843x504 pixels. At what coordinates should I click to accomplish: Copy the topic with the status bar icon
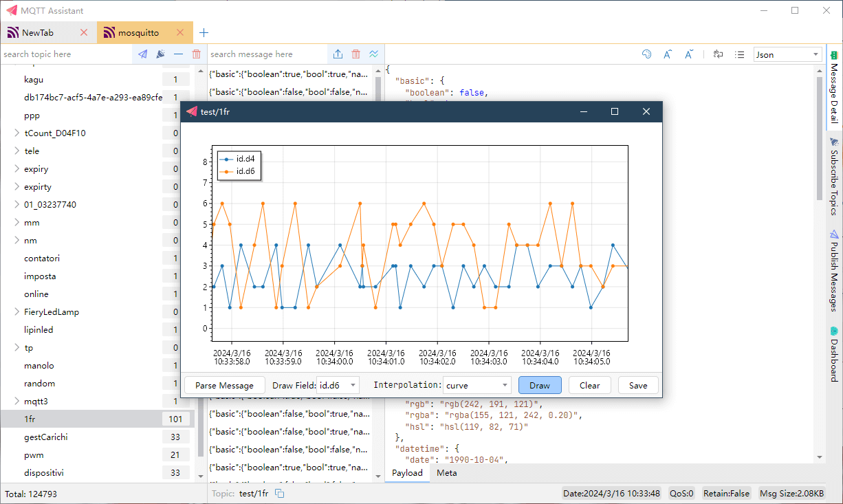coord(280,493)
